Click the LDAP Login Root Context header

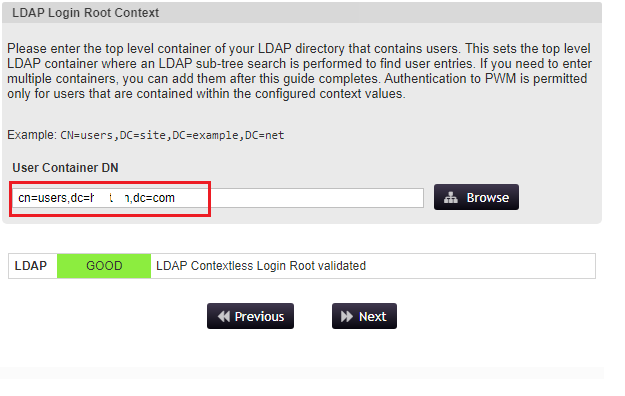[x=85, y=13]
